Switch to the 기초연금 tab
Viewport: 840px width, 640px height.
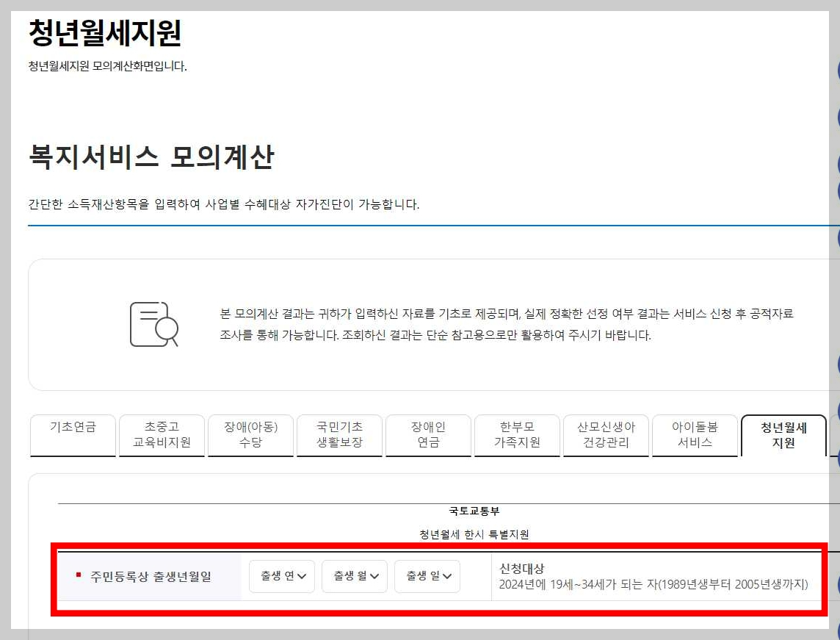pos(72,435)
